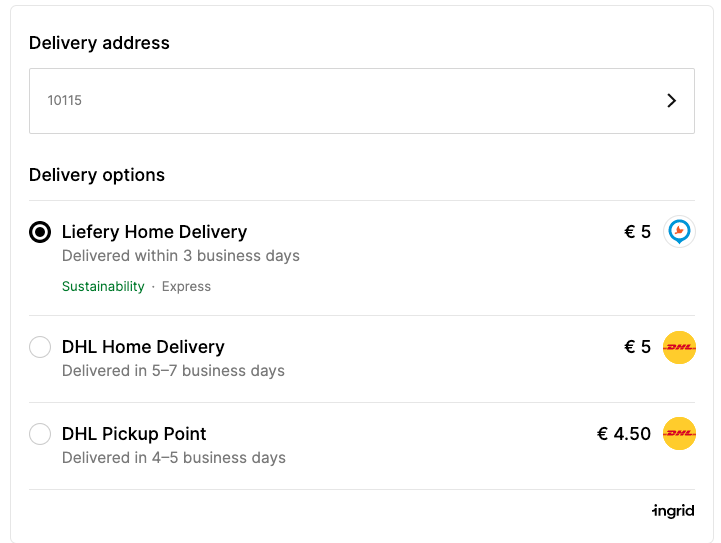Click the green Sustainability tag

pos(103,286)
